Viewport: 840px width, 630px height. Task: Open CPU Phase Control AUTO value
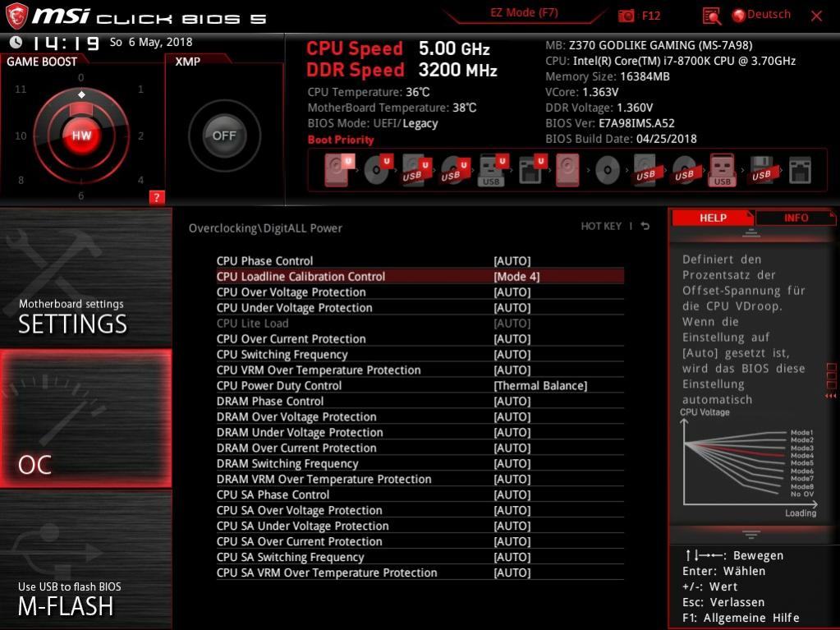[x=512, y=261]
